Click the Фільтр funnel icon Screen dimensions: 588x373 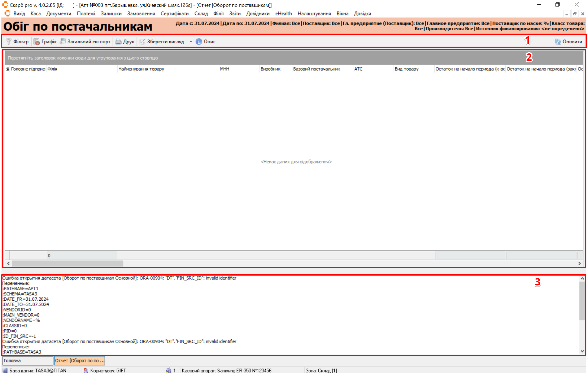click(9, 41)
